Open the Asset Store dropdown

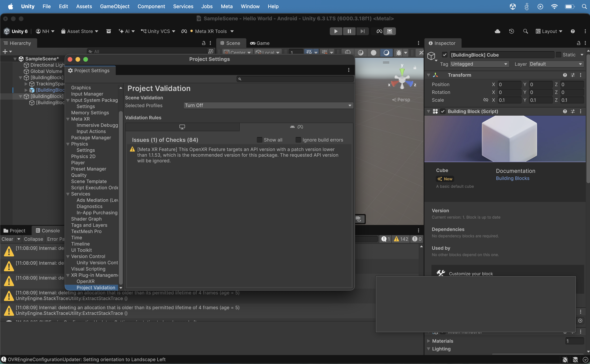coord(80,31)
